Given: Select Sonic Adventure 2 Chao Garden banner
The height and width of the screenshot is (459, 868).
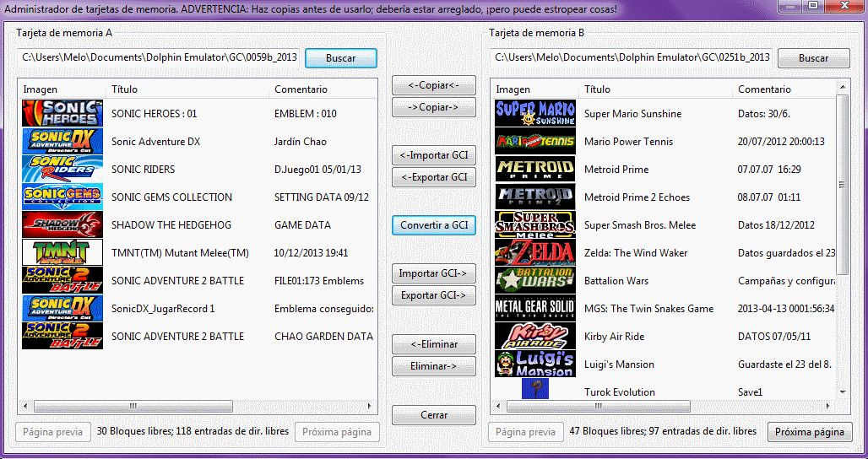Looking at the screenshot, I should [x=62, y=336].
